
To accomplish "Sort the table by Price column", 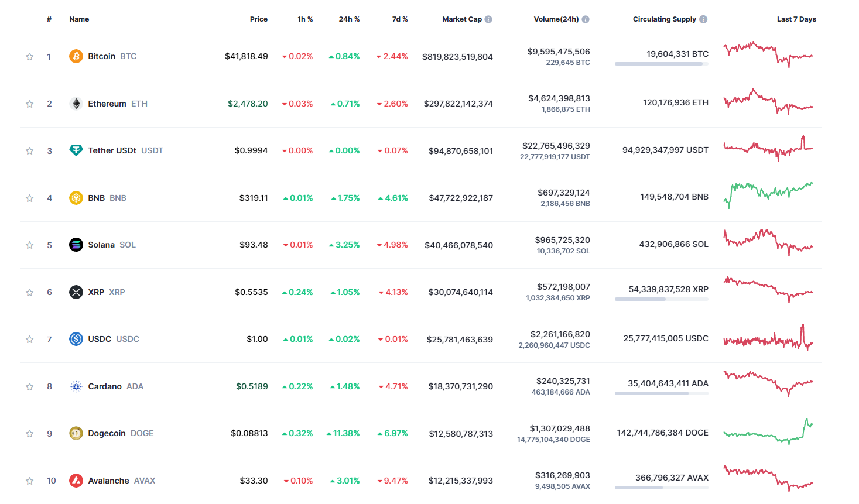I will (258, 19).
